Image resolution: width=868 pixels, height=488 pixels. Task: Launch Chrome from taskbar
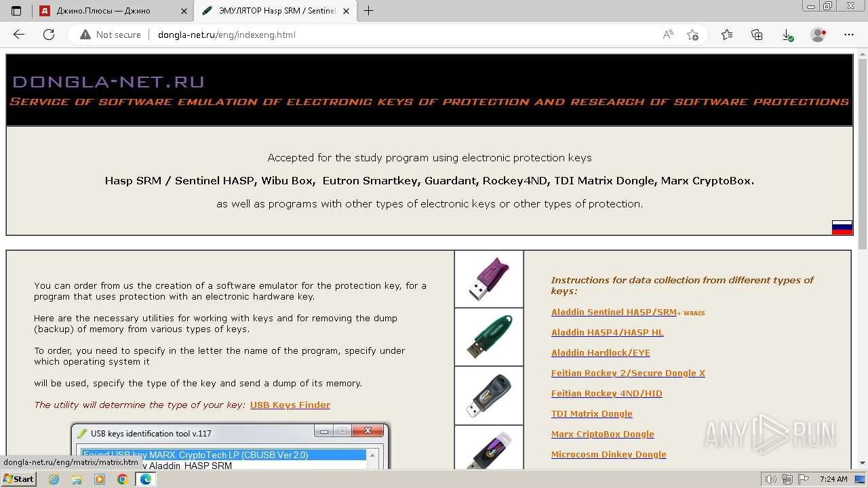point(122,479)
